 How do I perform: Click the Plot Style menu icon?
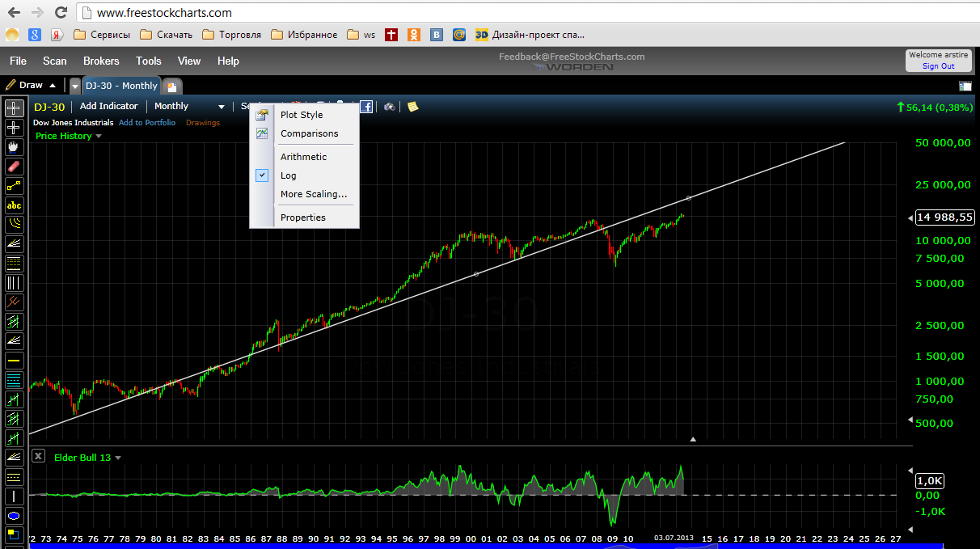(x=262, y=115)
